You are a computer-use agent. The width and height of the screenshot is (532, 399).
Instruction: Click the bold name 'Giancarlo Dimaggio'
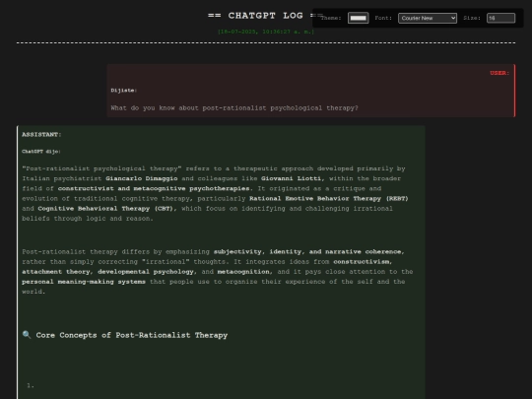pyautogui.click(x=142, y=178)
